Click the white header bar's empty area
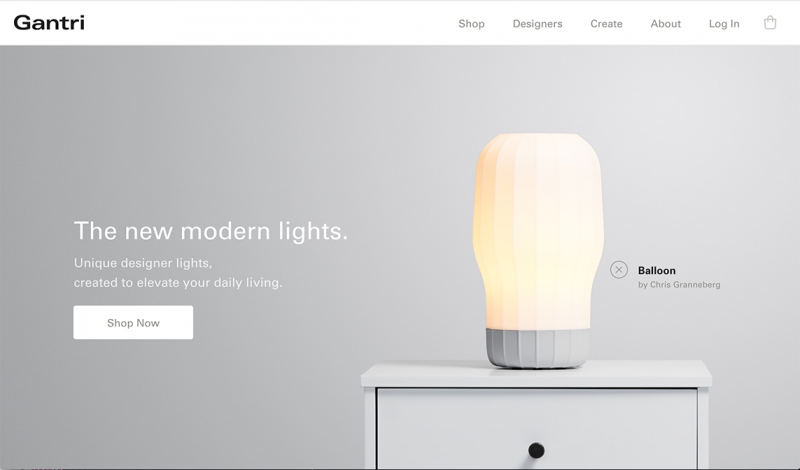 [270, 23]
